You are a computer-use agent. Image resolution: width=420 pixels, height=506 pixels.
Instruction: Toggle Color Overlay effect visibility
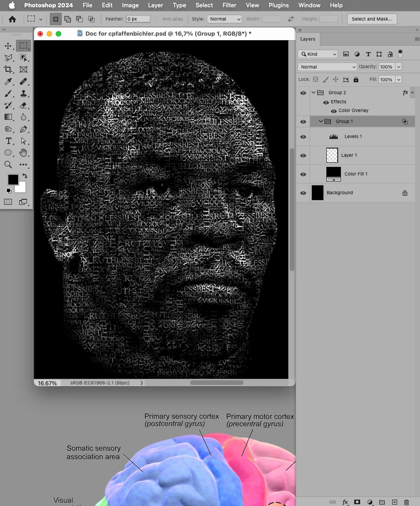pos(334,111)
